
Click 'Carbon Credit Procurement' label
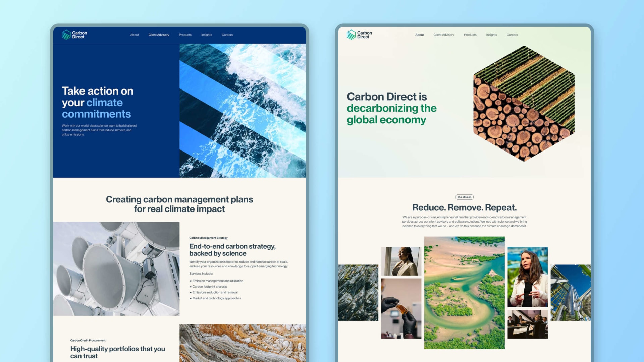tap(88, 340)
